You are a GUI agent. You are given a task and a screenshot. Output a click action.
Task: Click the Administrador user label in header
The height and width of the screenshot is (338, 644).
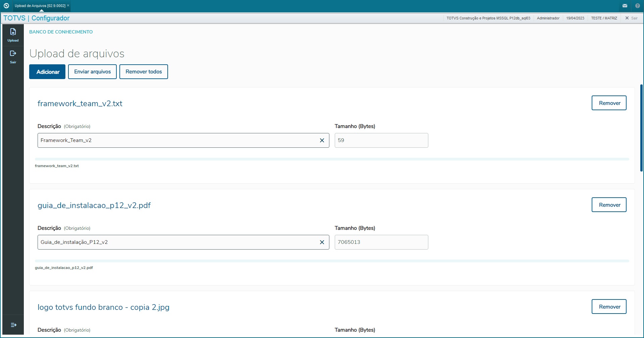[x=548, y=18]
